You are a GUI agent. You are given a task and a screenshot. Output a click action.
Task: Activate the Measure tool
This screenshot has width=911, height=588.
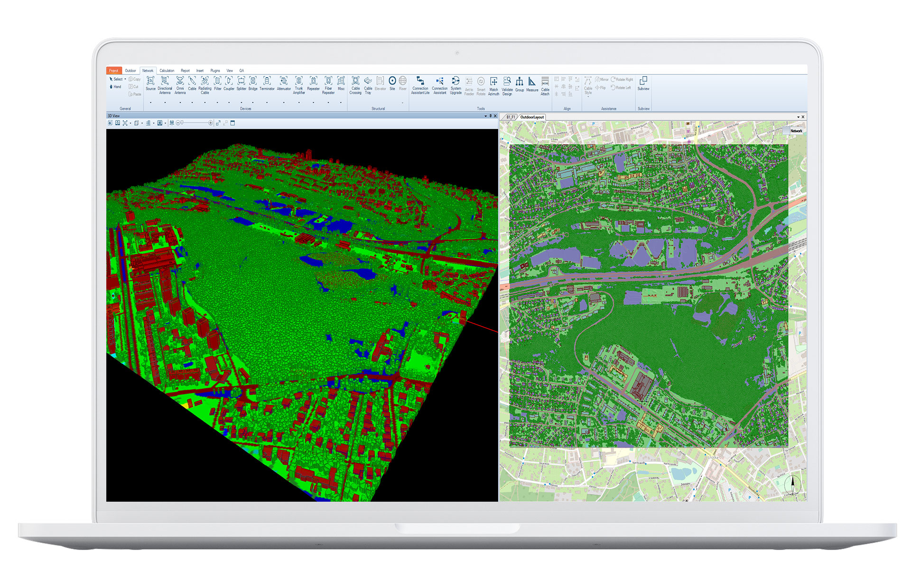coord(532,84)
